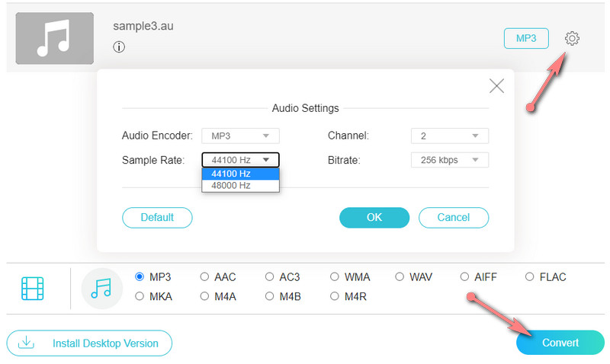Expand the Bitrate dropdown
The image size is (610, 364).
tap(449, 160)
